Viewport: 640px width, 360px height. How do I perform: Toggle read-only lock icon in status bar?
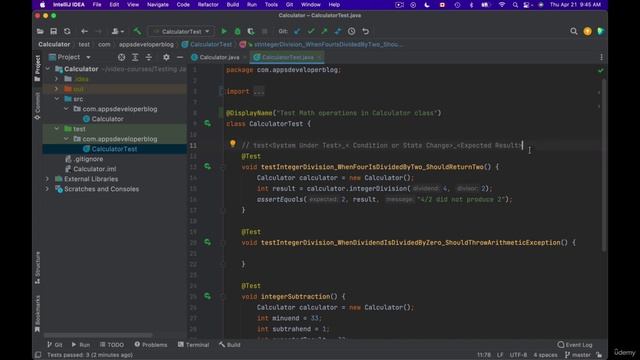pos(599,355)
